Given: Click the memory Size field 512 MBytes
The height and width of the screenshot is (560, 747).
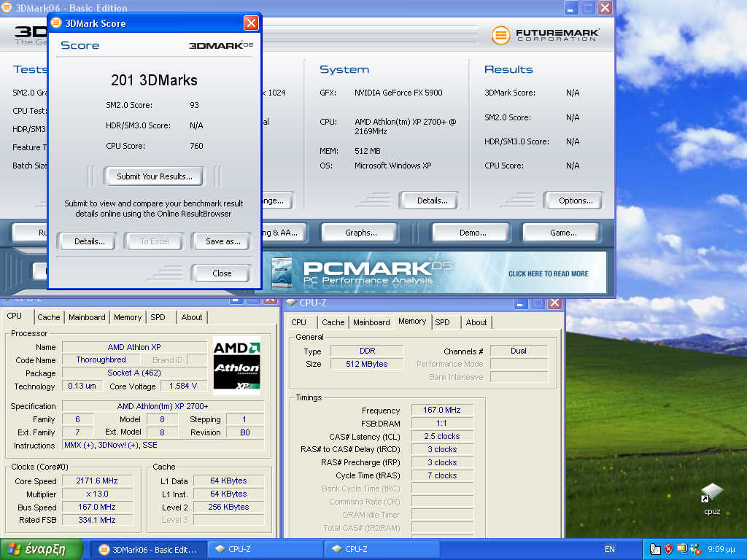Looking at the screenshot, I should click(x=367, y=364).
